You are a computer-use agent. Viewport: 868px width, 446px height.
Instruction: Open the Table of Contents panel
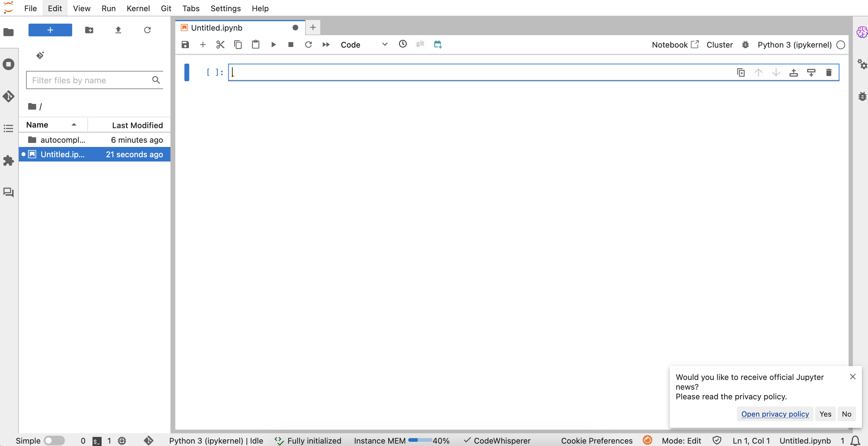tap(8, 128)
